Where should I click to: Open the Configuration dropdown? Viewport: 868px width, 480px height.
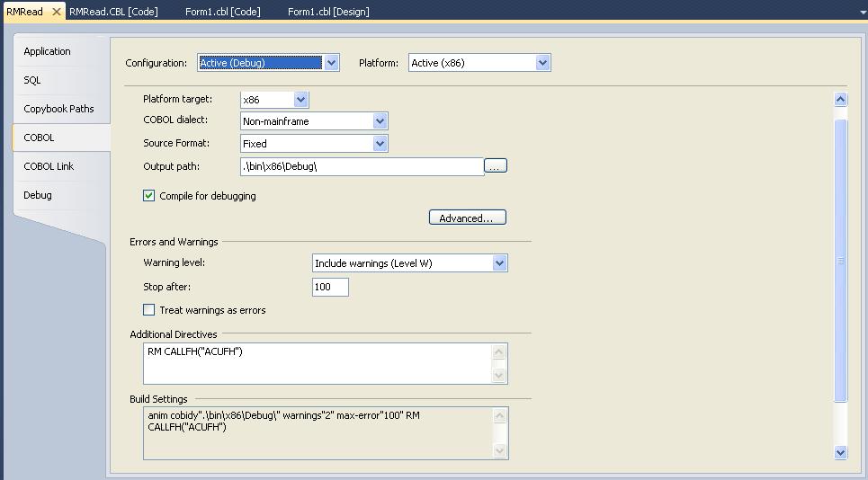tap(331, 63)
